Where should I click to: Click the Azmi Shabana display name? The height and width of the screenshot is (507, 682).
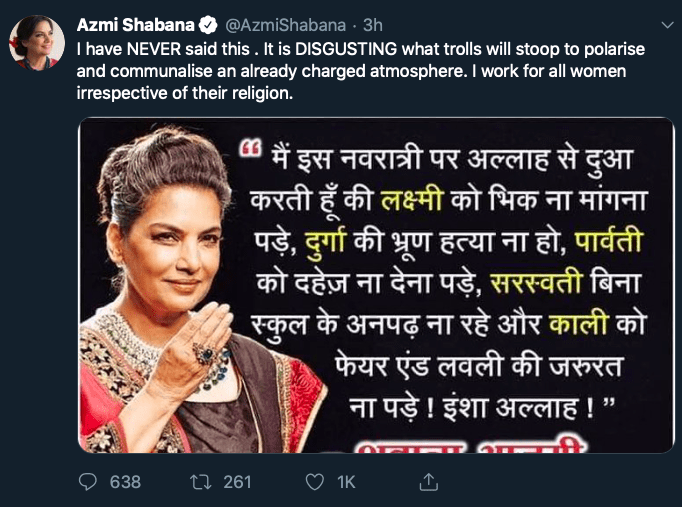(128, 25)
